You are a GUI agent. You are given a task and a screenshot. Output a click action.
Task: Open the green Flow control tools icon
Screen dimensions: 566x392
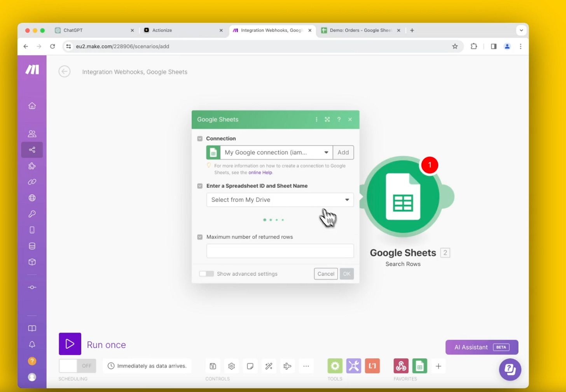tap(335, 366)
